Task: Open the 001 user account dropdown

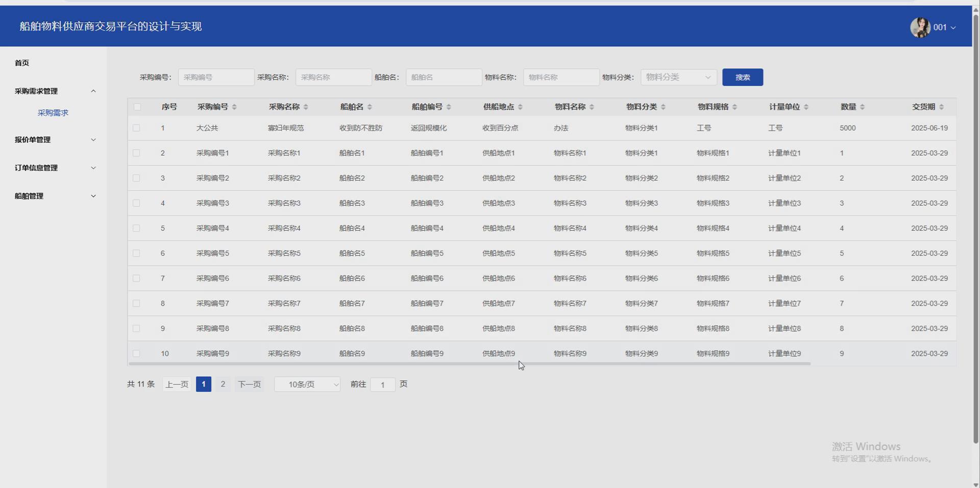Action: [944, 27]
